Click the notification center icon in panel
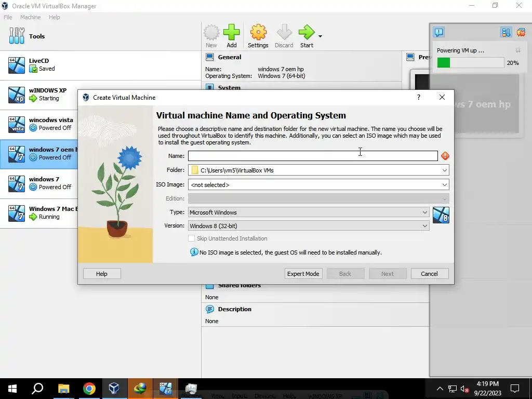 pos(438,32)
